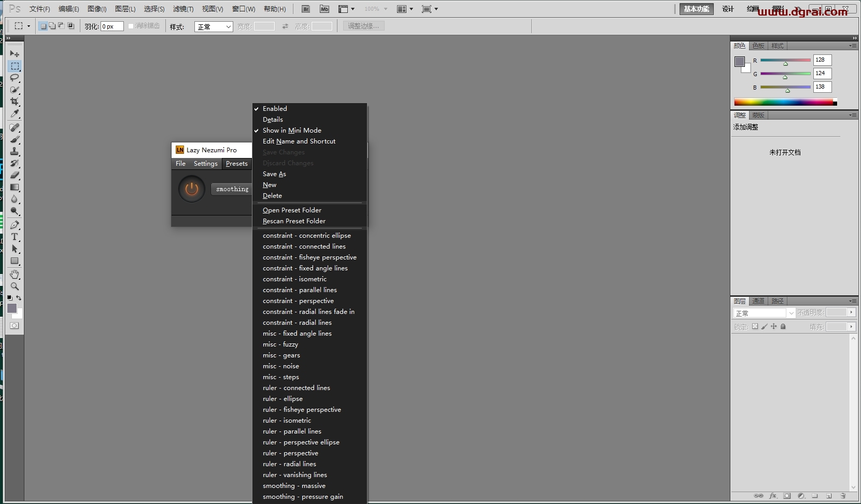This screenshot has height=504, width=861.
Task: Open the opacity slider arrow
Action: click(851, 312)
